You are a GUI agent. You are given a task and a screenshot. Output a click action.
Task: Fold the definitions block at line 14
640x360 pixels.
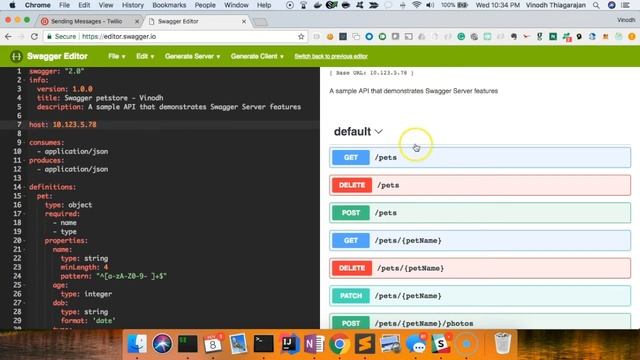(24, 187)
